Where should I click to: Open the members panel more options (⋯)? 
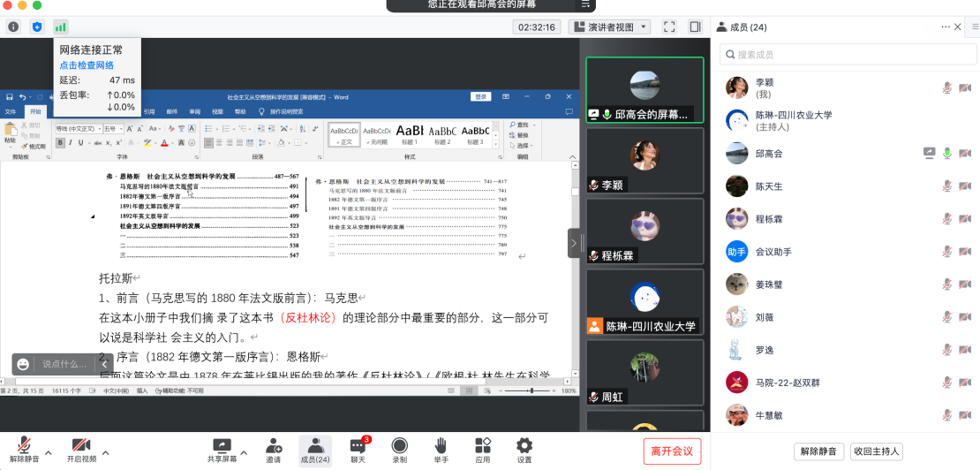click(943, 27)
